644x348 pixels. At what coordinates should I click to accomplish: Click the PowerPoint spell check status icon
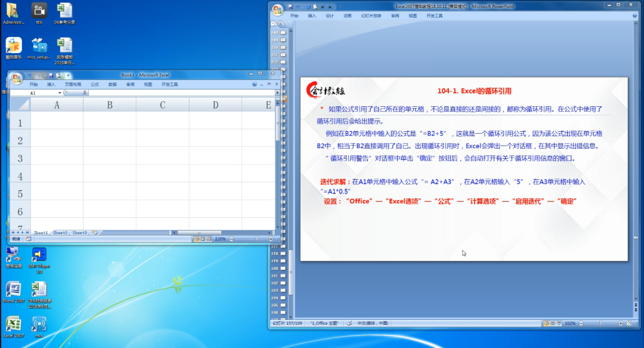(349, 324)
